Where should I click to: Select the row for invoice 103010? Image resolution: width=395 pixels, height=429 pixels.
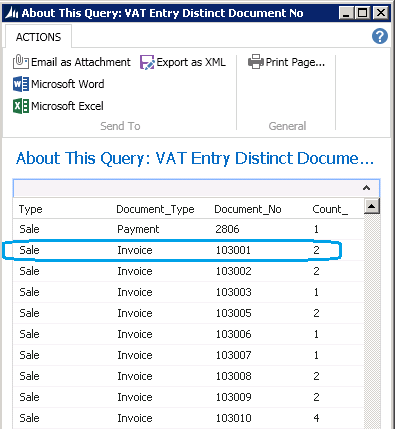click(188, 418)
